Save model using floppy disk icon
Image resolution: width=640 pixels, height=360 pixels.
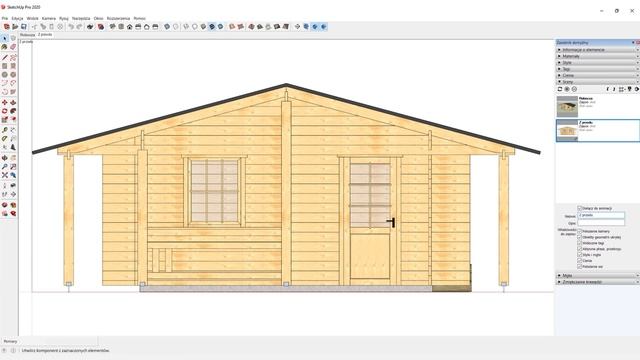point(24,27)
